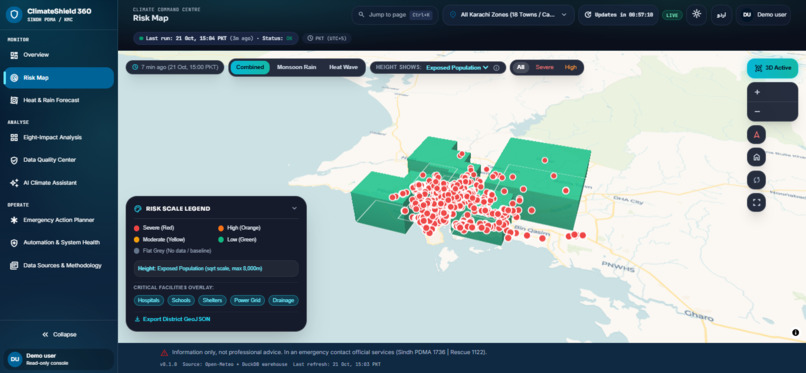Zoom out on the map

coord(757,111)
